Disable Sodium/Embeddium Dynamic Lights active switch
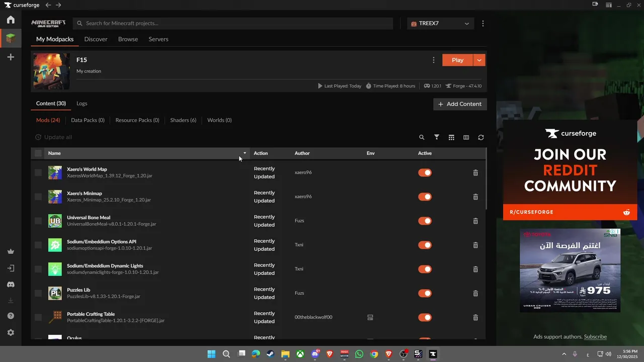 click(425, 269)
